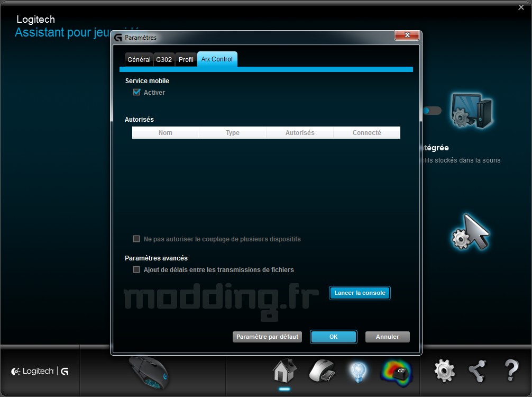Open the input heat map icon
The height and width of the screenshot is (397, 532).
coord(397,373)
